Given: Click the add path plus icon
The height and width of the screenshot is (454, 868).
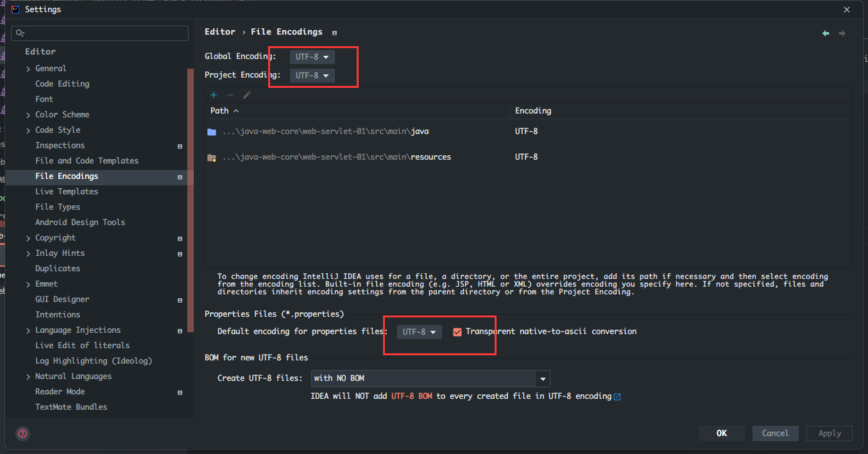Looking at the screenshot, I should pos(214,95).
